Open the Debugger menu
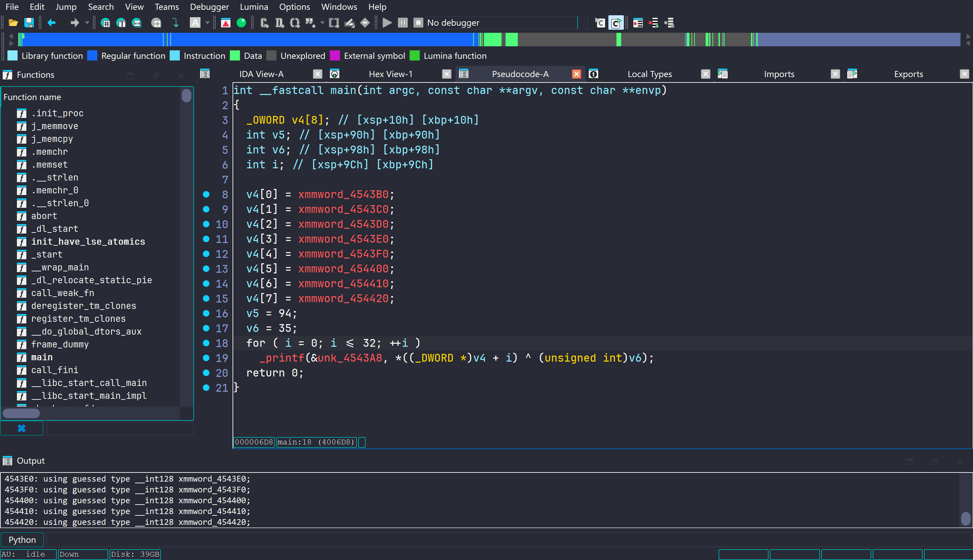This screenshot has width=973, height=560. (x=209, y=7)
